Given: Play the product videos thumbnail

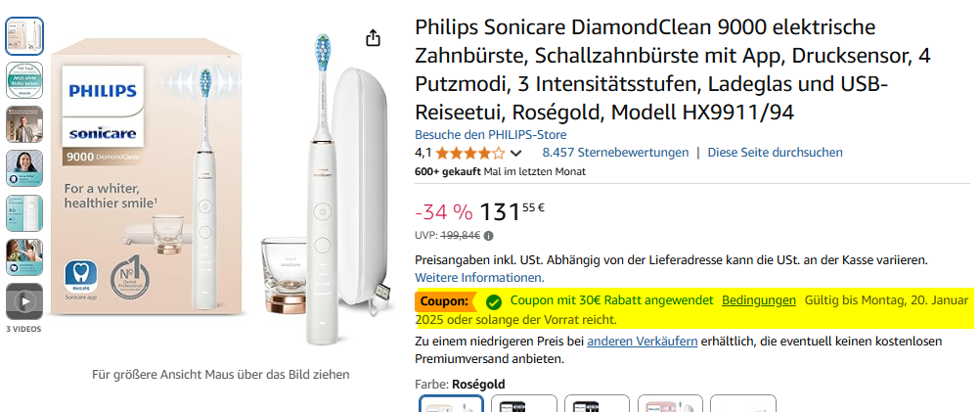Looking at the screenshot, I should tap(24, 302).
